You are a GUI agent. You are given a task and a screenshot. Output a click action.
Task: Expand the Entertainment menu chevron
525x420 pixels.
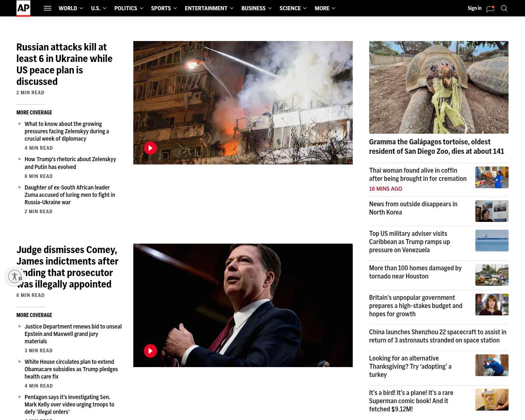pyautogui.click(x=232, y=8)
